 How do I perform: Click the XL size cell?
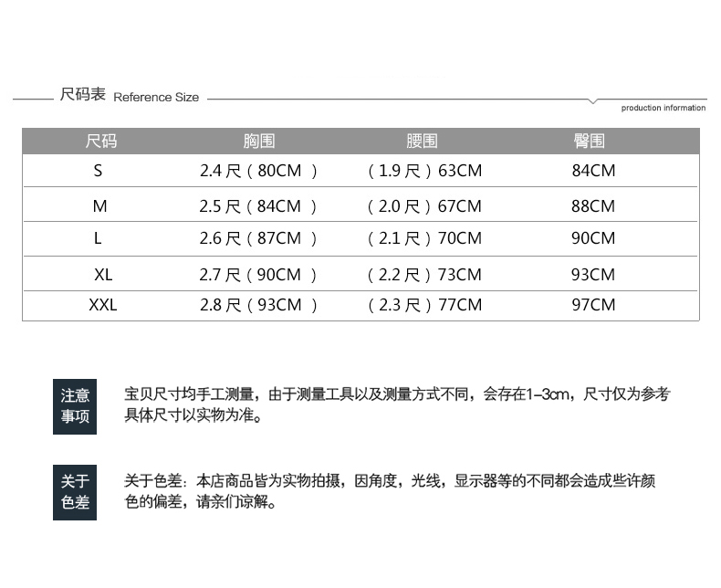pyautogui.click(x=103, y=275)
